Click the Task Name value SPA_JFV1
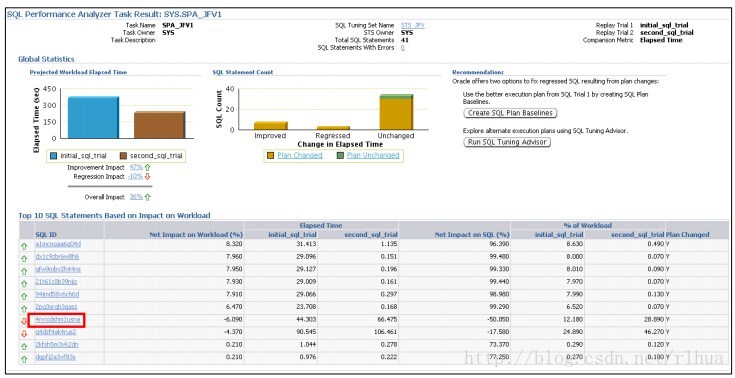 [x=178, y=25]
